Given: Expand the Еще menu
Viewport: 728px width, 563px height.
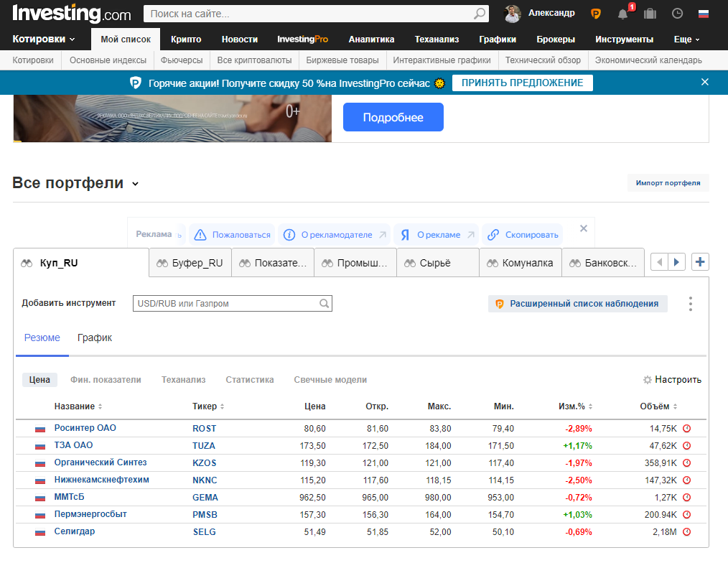Looking at the screenshot, I should 686,39.
